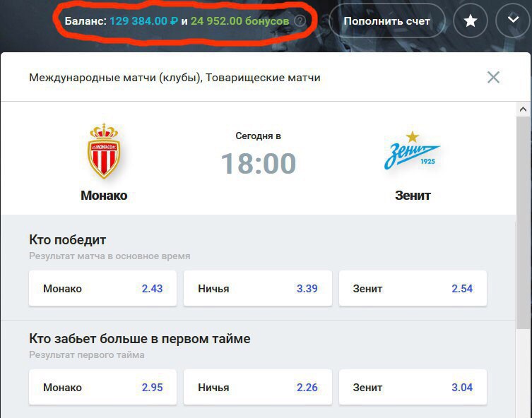Click the scrollbar up arrow

[523, 109]
